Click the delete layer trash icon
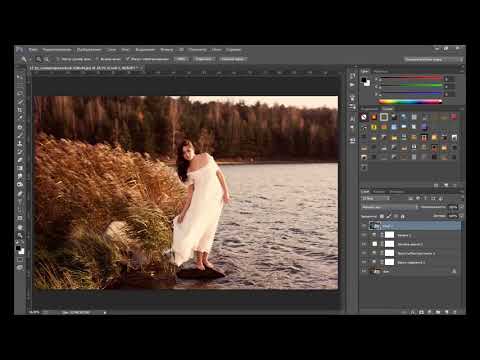 pyautogui.click(x=455, y=312)
